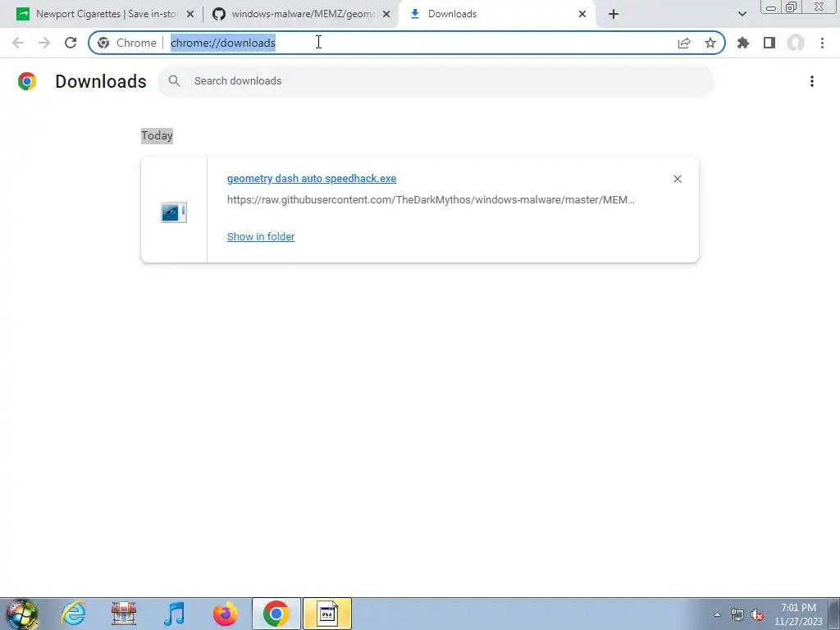
Task: Launch Firefox from the taskbar
Action: pyautogui.click(x=225, y=614)
